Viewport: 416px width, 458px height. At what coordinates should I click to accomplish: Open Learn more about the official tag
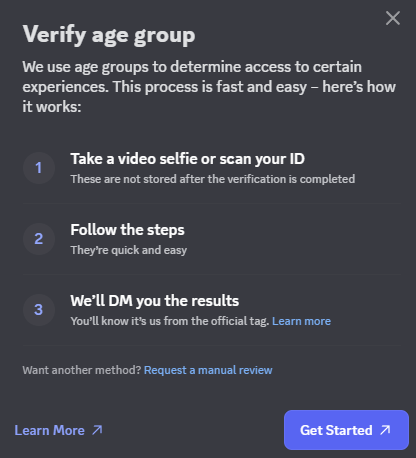[x=301, y=321]
